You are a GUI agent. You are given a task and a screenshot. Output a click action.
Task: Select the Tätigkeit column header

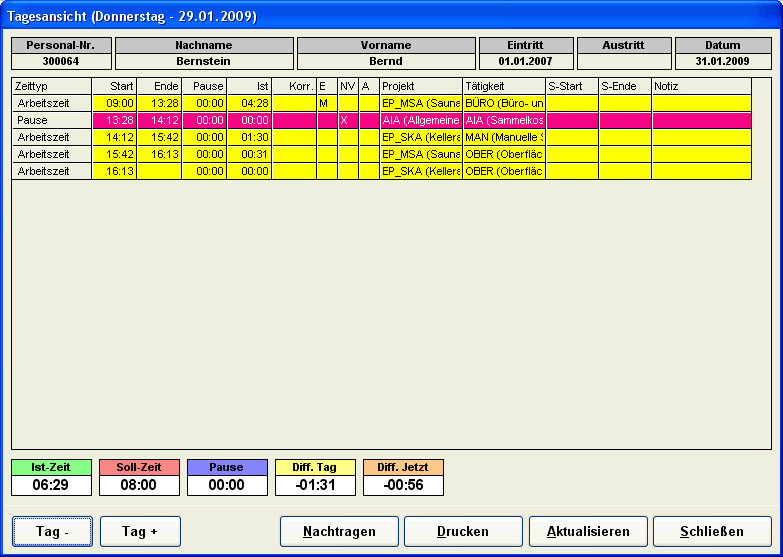tap(504, 87)
